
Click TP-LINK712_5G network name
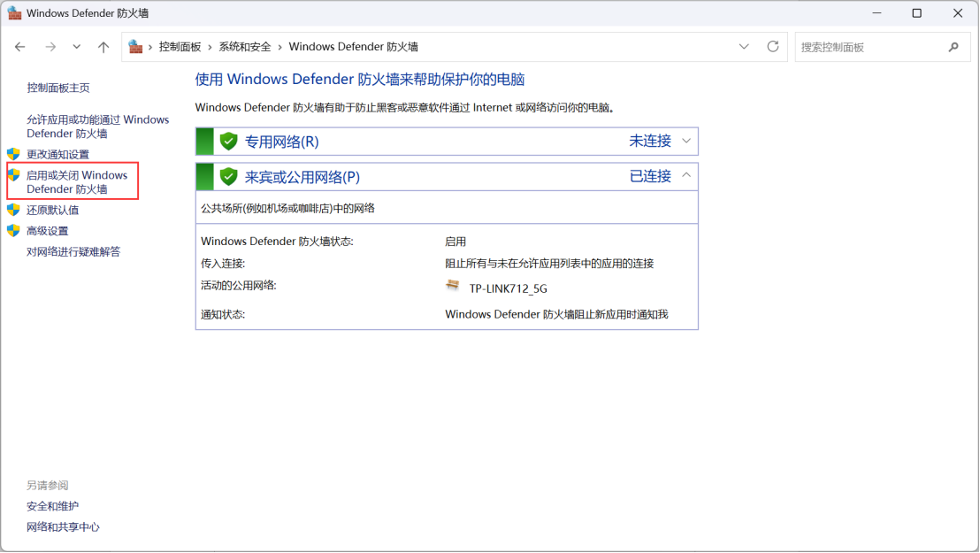[x=508, y=288]
